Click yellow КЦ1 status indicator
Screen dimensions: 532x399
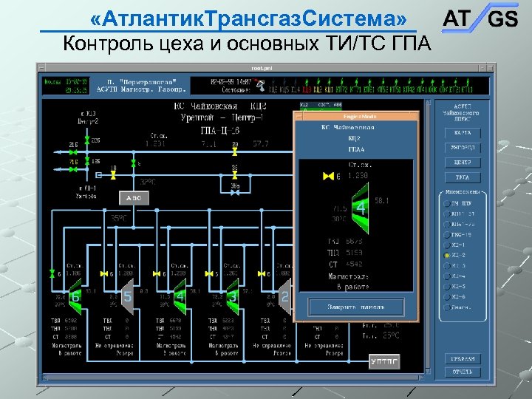(x=329, y=86)
